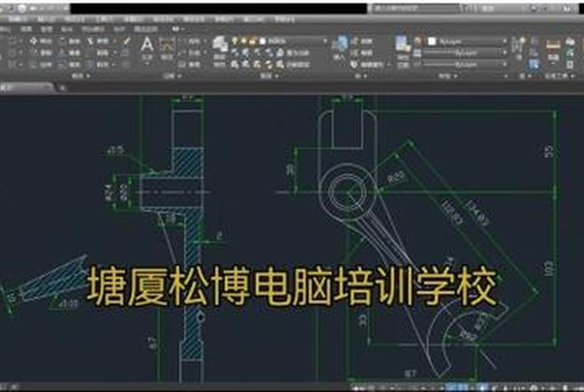Screen dimensions: 584x392
Task: Select the Mirror tool (镜像) icon
Action: point(63,53)
